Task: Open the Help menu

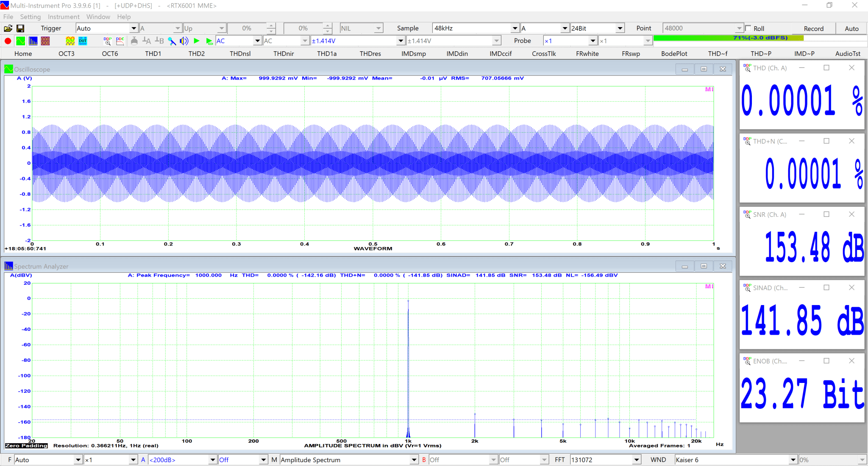Action: coord(124,17)
